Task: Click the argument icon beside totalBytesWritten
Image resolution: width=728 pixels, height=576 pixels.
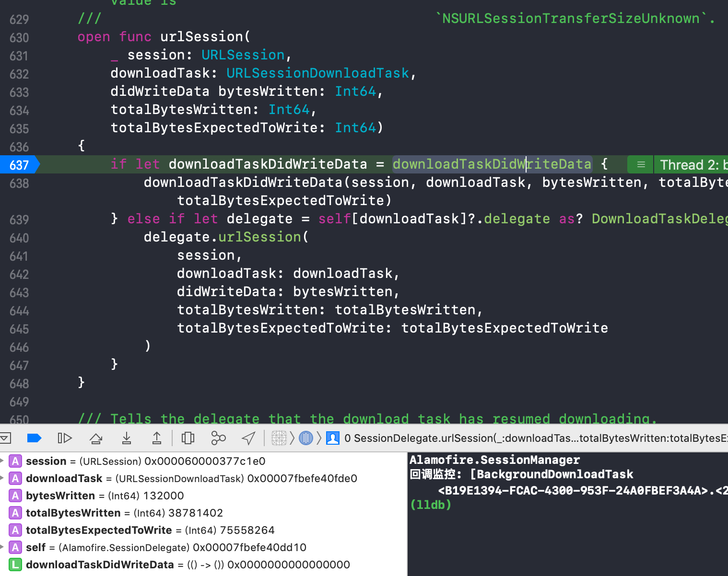Action: point(15,513)
